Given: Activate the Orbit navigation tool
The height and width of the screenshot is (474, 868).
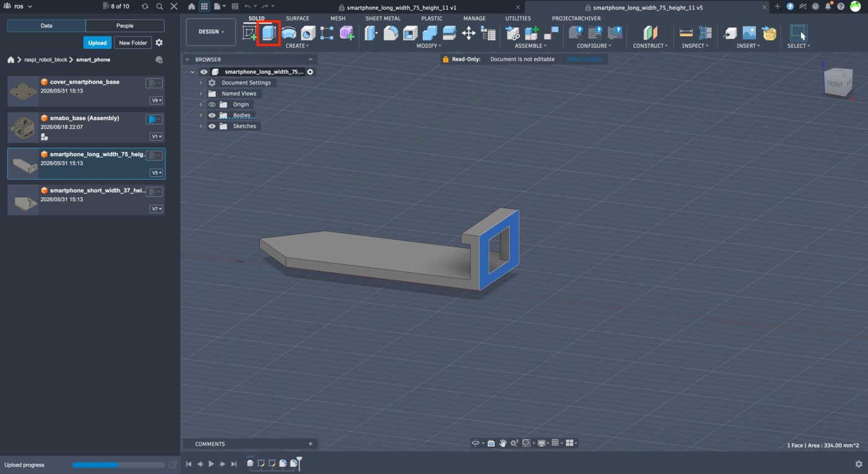Looking at the screenshot, I should click(476, 443).
